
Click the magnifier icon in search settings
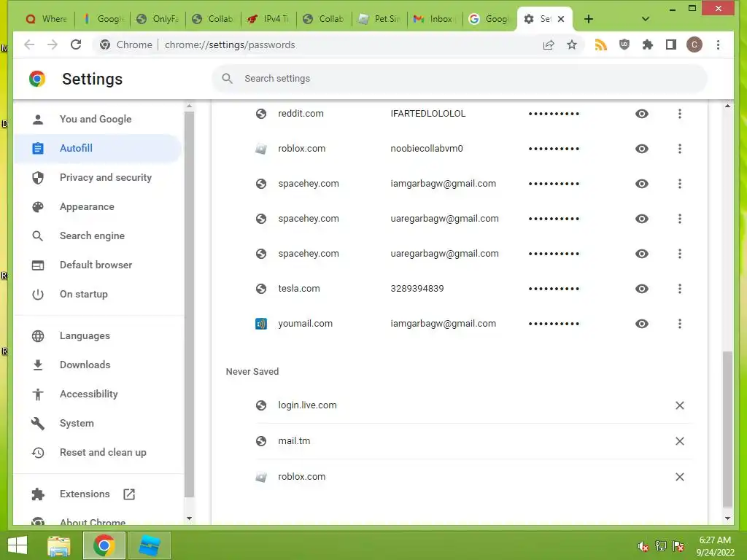pos(228,79)
